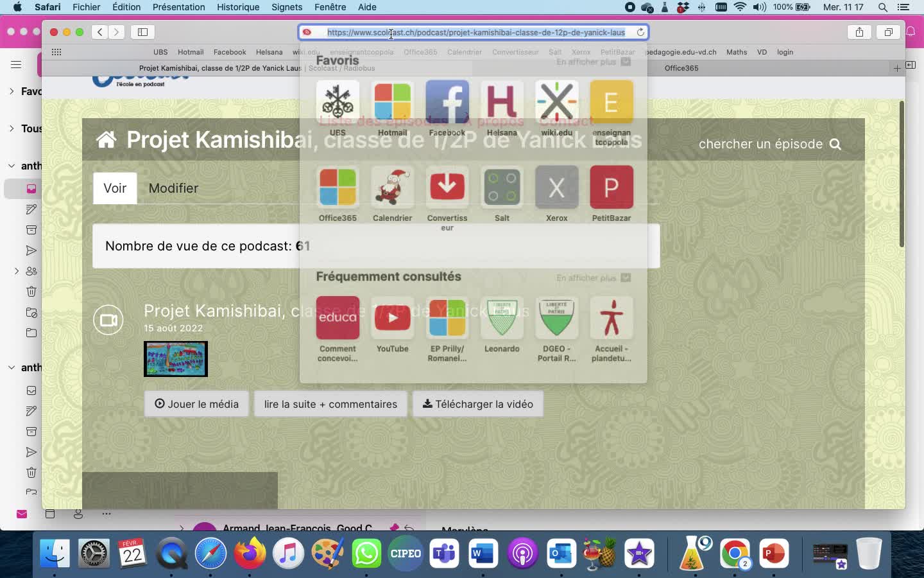Expand the Favoris section in mail sidebar
The image size is (924, 578).
12,91
